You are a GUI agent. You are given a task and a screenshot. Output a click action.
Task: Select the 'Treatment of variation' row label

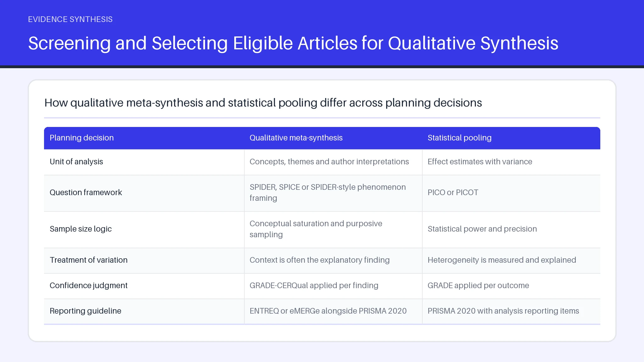[89, 260]
